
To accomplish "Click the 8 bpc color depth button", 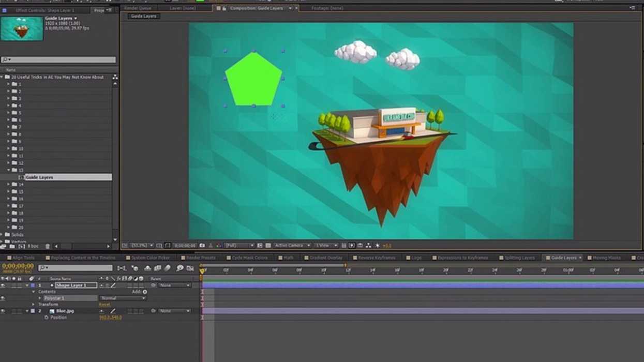I will coord(33,246).
